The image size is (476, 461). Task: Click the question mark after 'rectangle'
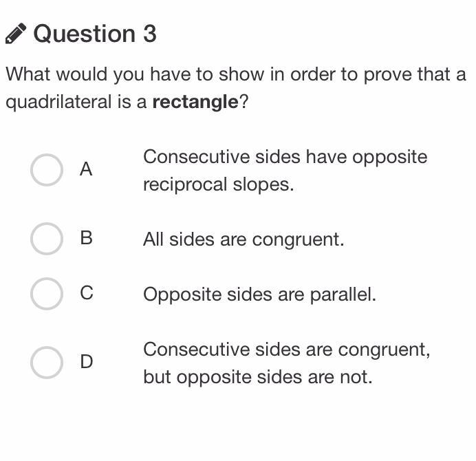[244, 103]
